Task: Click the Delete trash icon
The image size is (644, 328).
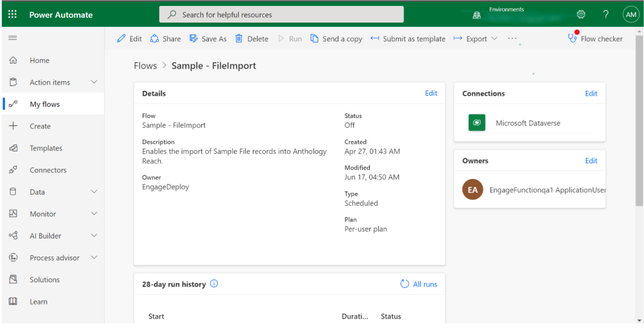Action: tap(239, 38)
